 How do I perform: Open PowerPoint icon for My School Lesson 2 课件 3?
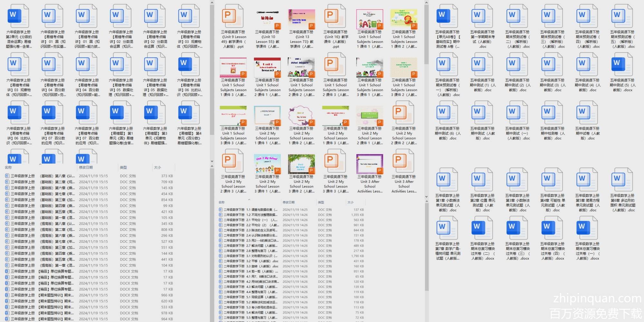point(233,161)
